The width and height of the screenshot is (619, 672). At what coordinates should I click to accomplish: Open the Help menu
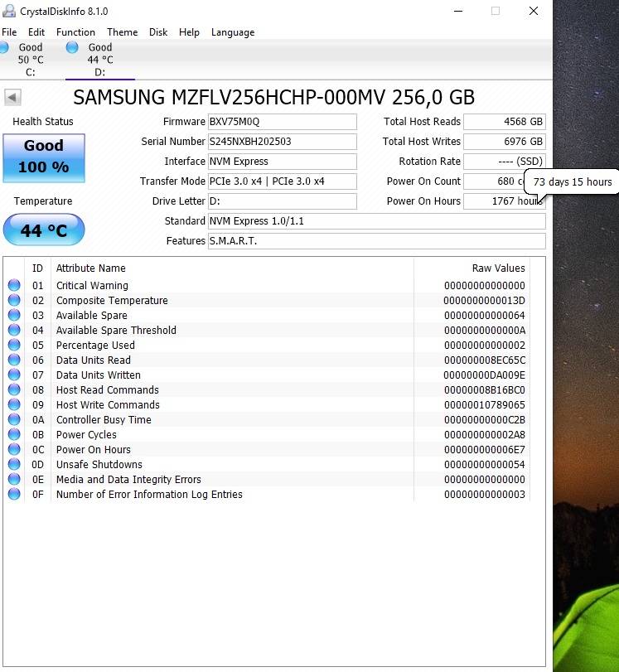click(189, 32)
